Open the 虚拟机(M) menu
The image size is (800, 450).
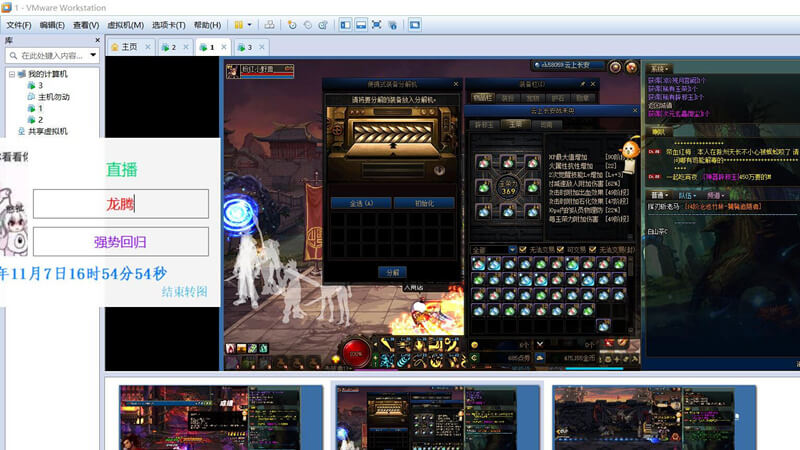(126, 25)
